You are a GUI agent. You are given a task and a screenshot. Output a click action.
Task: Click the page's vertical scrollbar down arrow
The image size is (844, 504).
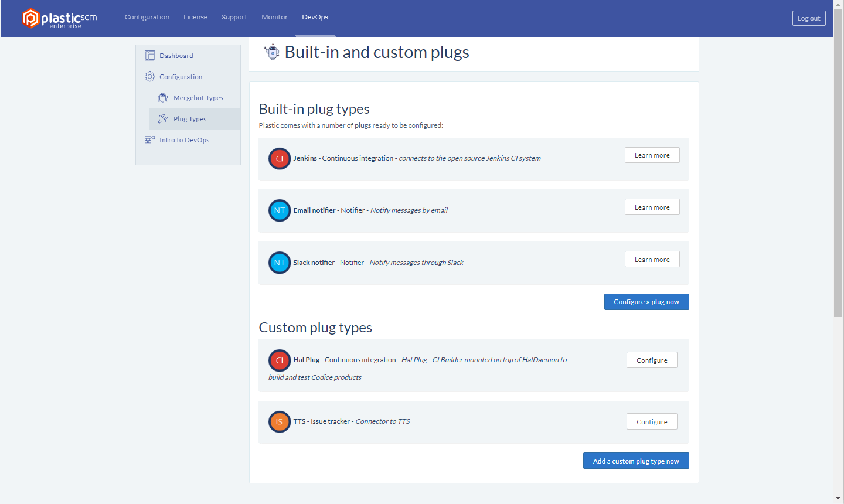tap(838, 499)
